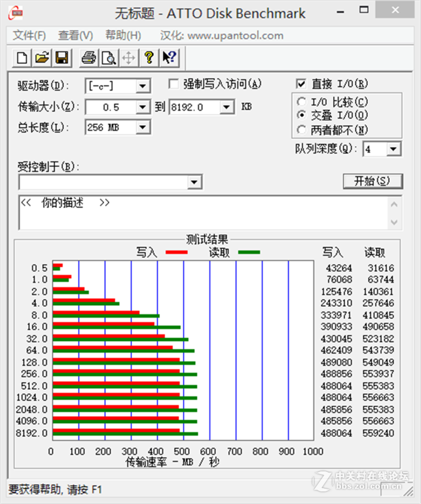This screenshot has width=421, height=504.
Task: Save the current benchmark results
Action: [x=61, y=58]
